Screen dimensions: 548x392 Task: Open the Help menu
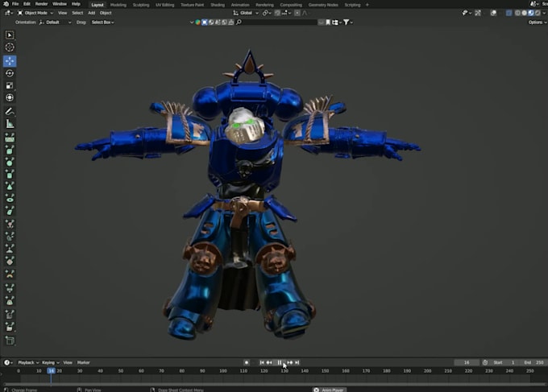coord(76,4)
